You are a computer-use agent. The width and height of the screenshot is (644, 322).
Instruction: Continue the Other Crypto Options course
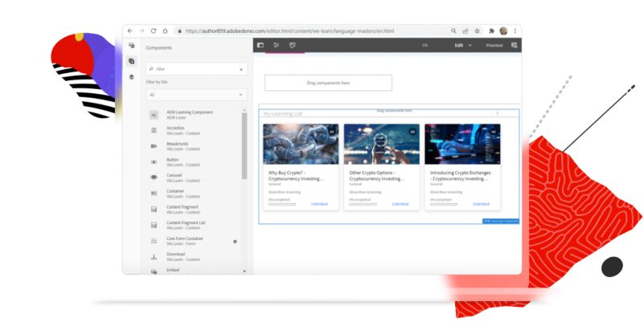400,204
